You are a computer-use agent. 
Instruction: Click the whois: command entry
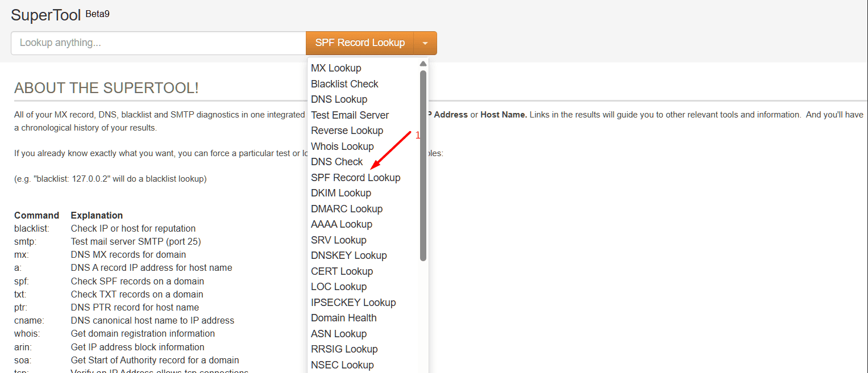click(27, 334)
